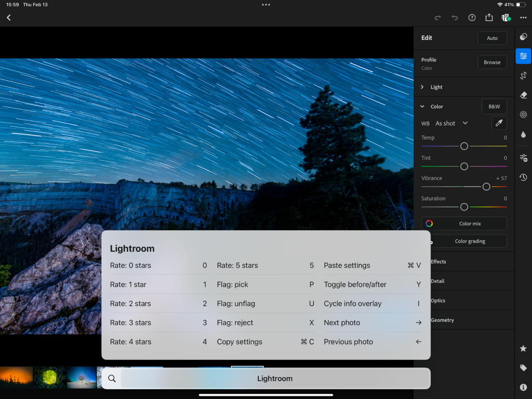
Task: Open the Versions history clock icon
Action: point(524,177)
